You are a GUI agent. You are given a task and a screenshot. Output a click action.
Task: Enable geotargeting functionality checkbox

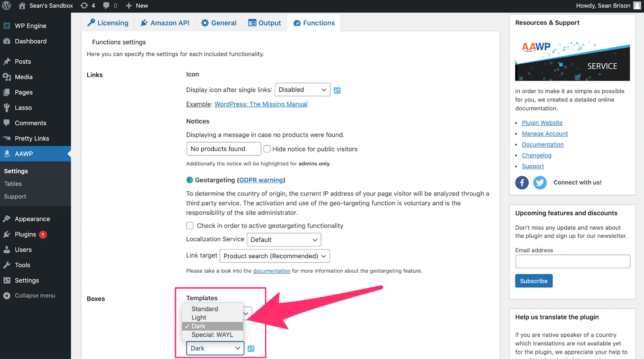pos(190,226)
